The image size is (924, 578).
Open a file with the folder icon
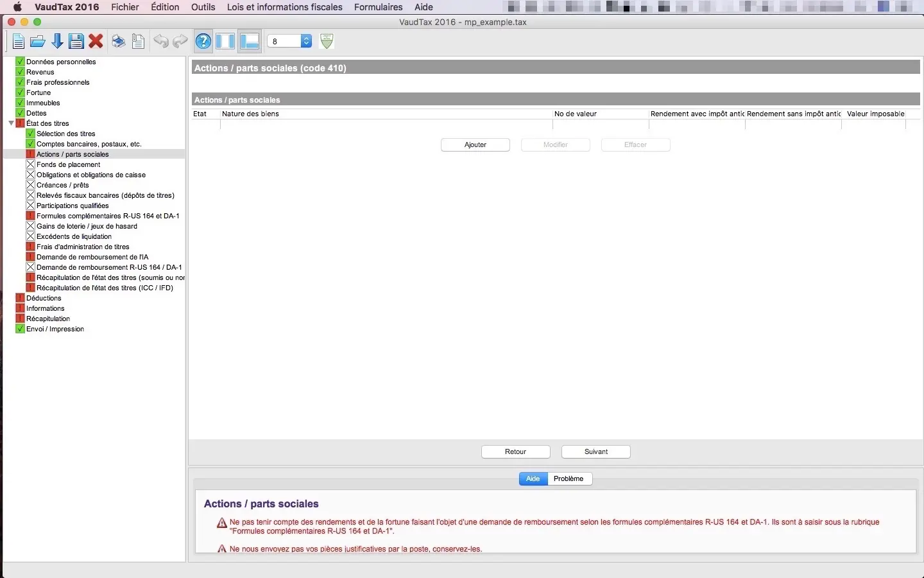pyautogui.click(x=38, y=42)
